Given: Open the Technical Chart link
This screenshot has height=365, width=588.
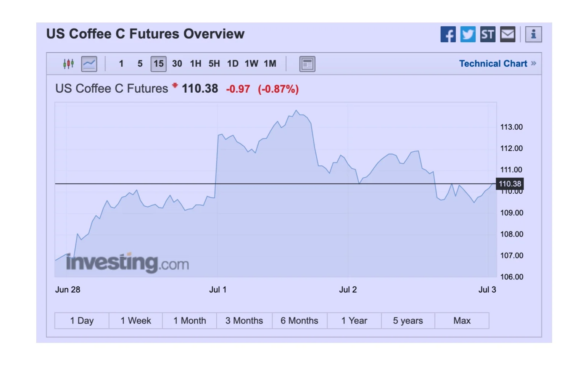Looking at the screenshot, I should [493, 64].
